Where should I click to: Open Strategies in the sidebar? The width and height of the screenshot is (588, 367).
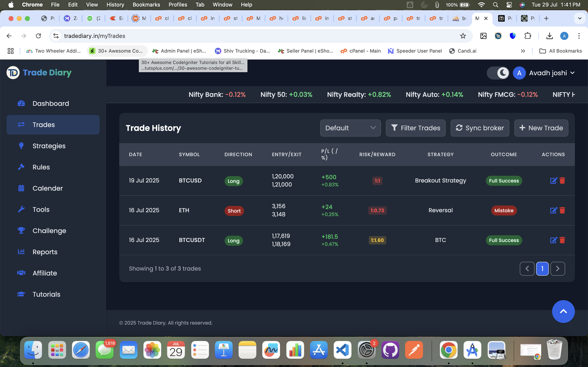49,146
